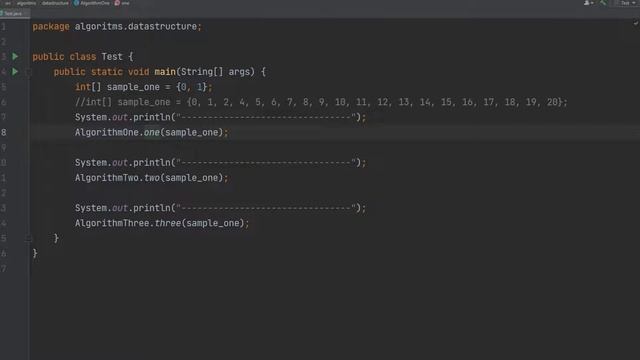Click the build project hammer icon

(603, 3)
